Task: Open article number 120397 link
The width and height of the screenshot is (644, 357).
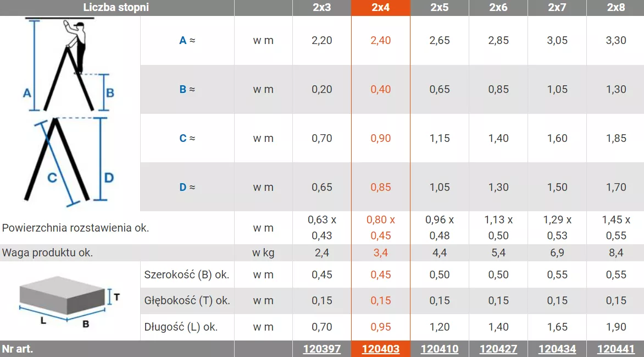Action: [321, 349]
